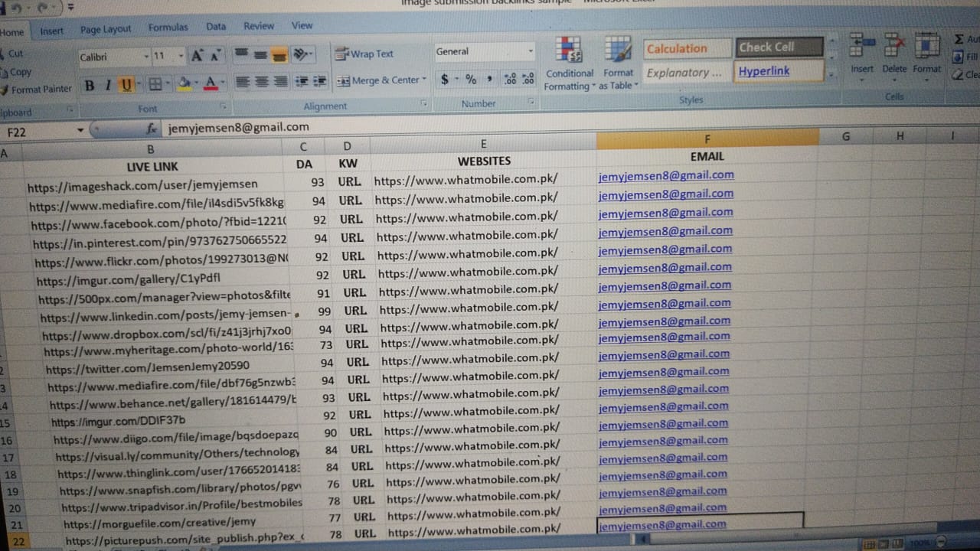980x551 pixels.
Task: Open the Number dialog launcher
Action: (x=531, y=102)
